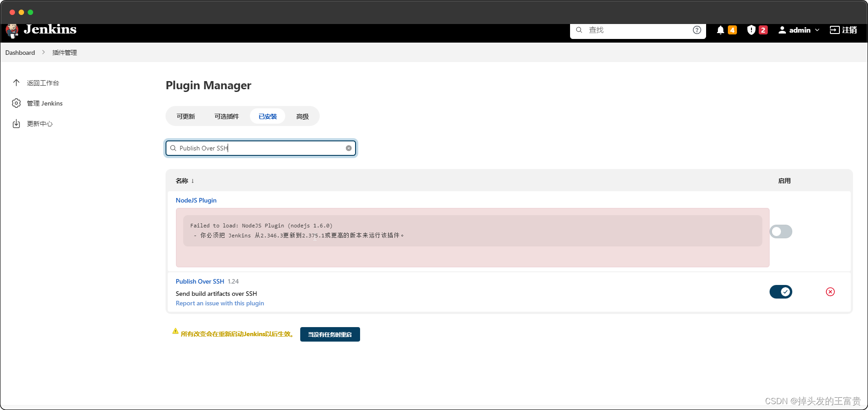868x410 pixels.
Task: Click the download icon for 更新中心
Action: tap(16, 124)
